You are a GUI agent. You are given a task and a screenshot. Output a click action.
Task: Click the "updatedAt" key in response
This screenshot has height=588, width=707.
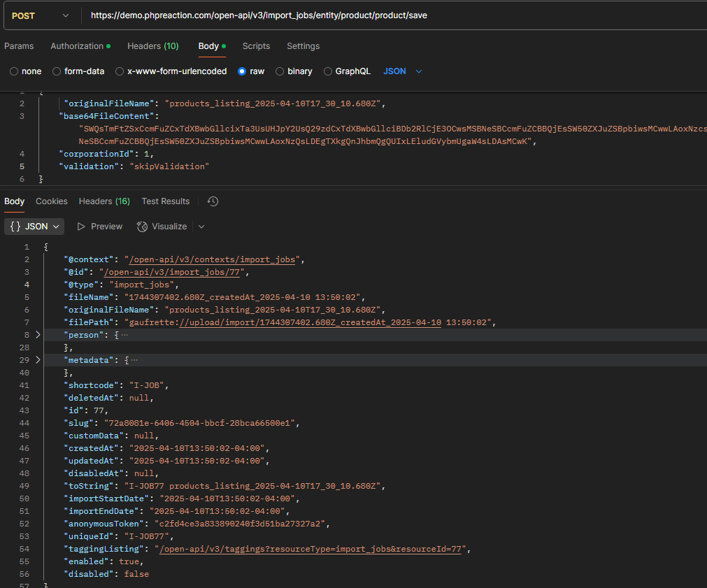pyautogui.click(x=92, y=461)
